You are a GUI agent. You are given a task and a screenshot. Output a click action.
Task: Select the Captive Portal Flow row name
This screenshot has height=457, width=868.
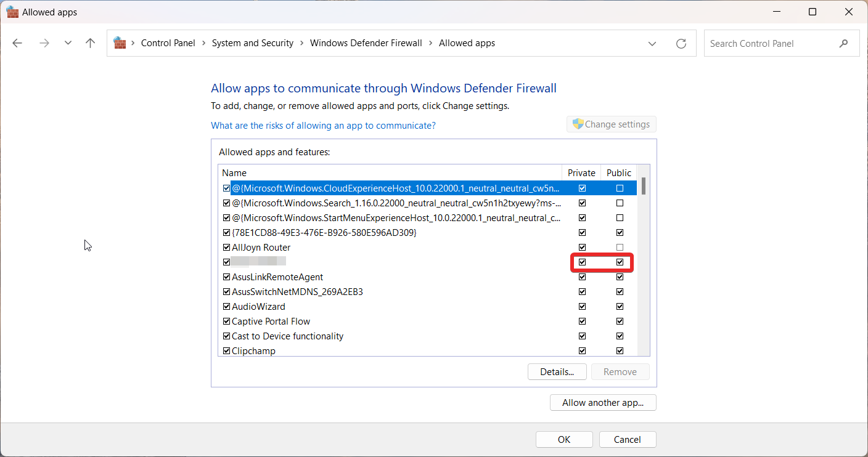point(271,322)
